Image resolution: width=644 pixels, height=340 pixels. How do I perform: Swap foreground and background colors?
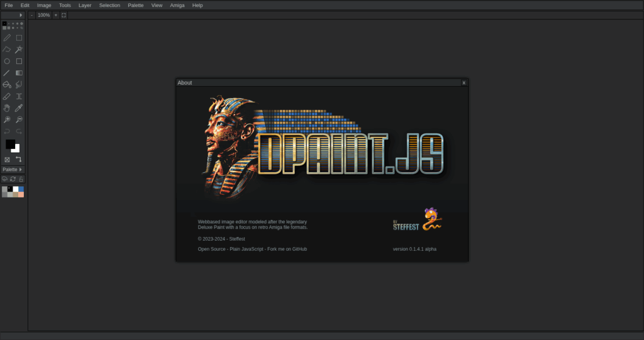pyautogui.click(x=19, y=160)
